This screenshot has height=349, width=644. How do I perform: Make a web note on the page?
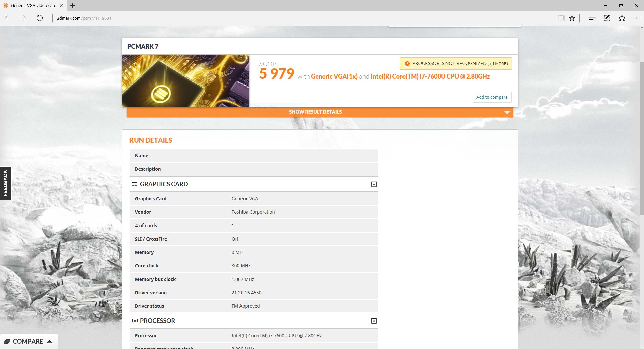(x=607, y=18)
